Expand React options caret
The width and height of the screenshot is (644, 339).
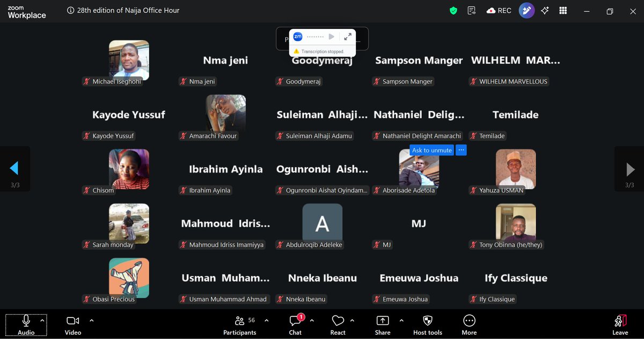[x=352, y=320]
